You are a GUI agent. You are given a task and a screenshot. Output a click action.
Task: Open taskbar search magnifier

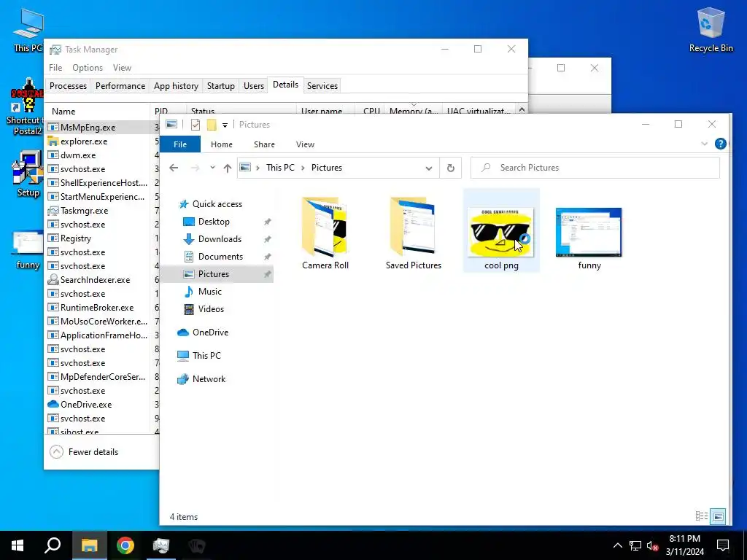pyautogui.click(x=53, y=545)
